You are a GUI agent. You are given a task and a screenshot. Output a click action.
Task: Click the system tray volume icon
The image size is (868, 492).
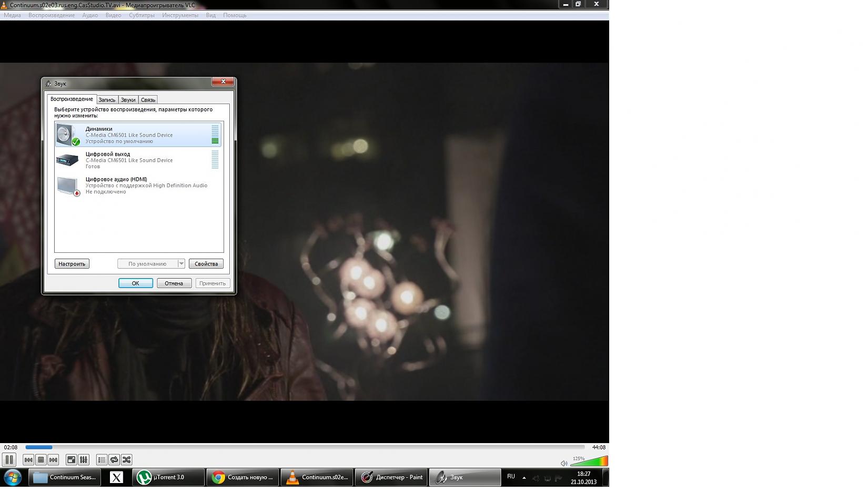(x=536, y=478)
